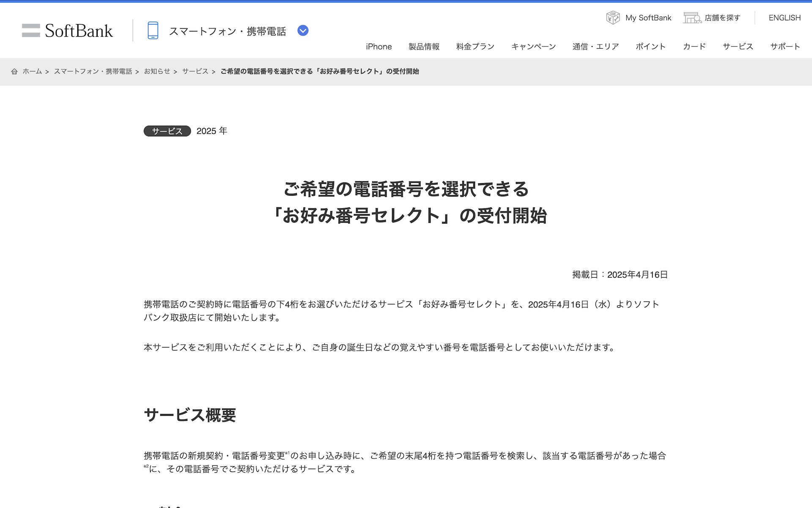Follow the お知らせ breadcrumb link
The width and height of the screenshot is (812, 508).
(x=157, y=72)
